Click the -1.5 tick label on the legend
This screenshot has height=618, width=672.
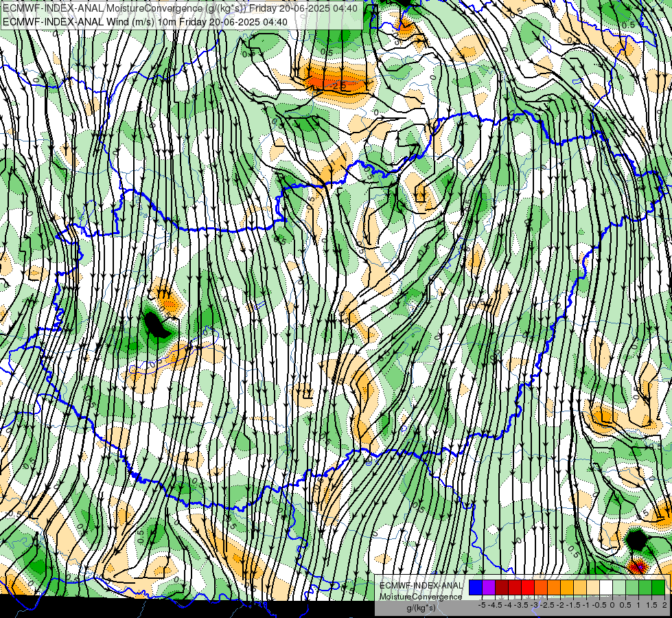pyautogui.click(x=573, y=605)
